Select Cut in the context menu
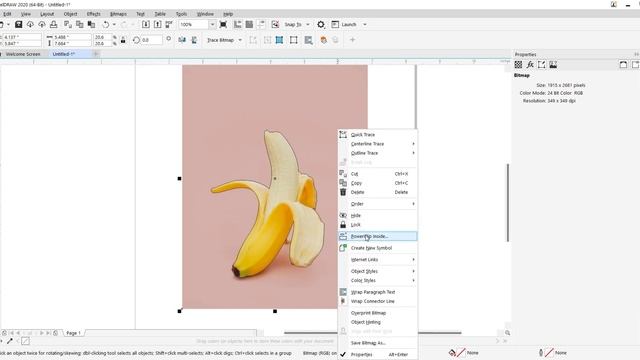 click(x=378, y=174)
